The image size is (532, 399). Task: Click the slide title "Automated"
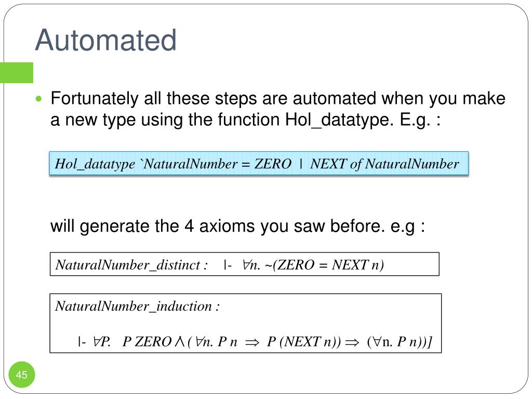[105, 40]
